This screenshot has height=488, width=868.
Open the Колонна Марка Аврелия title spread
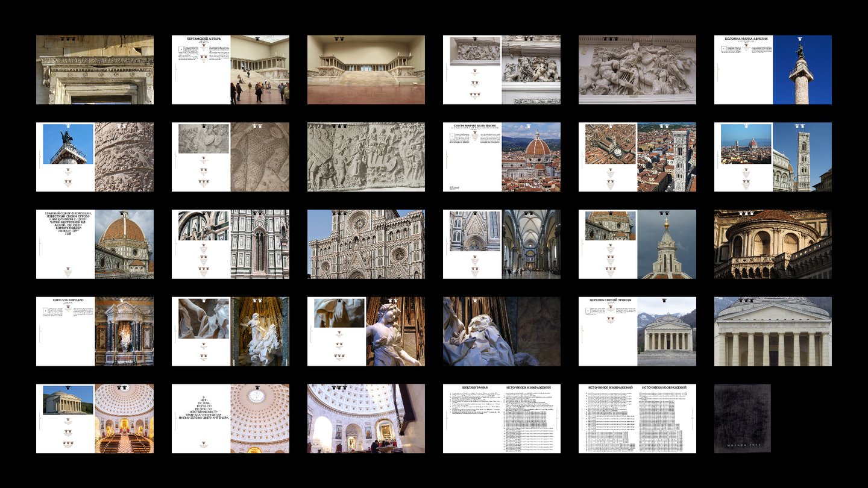coord(773,69)
